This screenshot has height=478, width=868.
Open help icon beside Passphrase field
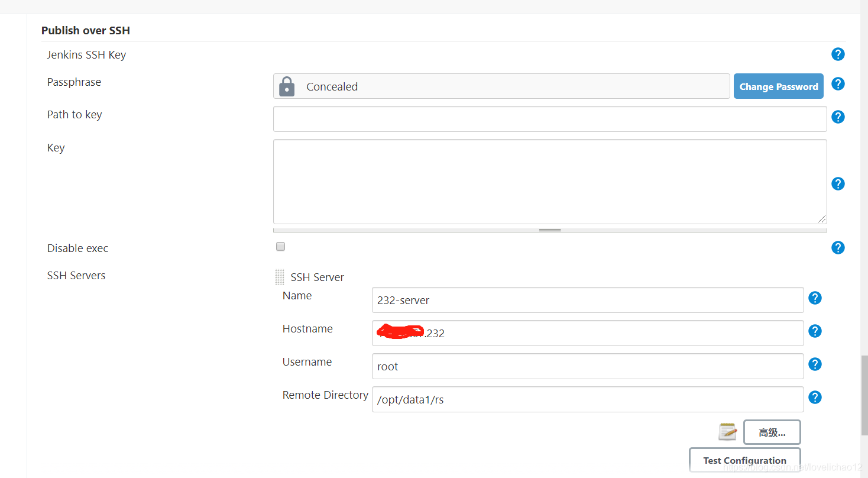click(838, 84)
